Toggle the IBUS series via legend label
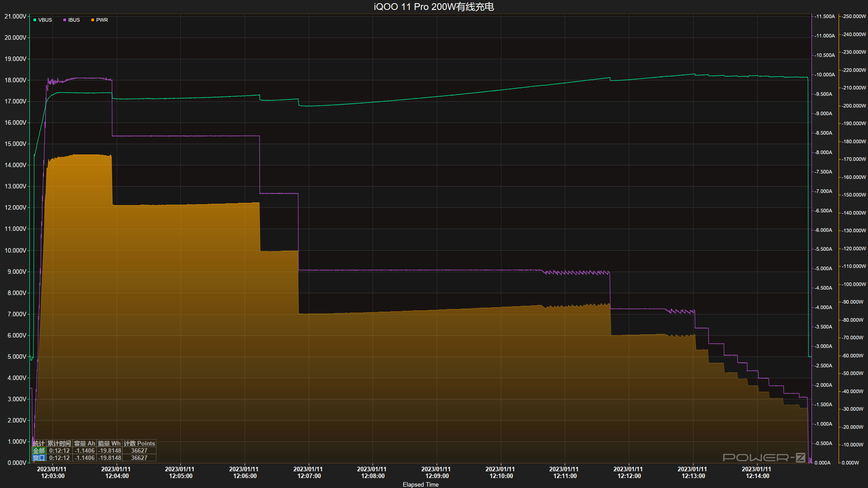 pos(74,20)
